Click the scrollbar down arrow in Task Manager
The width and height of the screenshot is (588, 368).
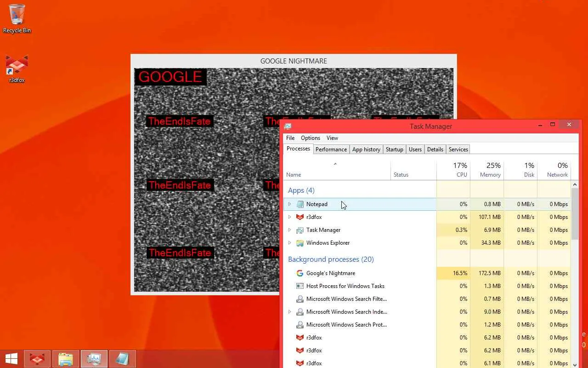(x=575, y=365)
